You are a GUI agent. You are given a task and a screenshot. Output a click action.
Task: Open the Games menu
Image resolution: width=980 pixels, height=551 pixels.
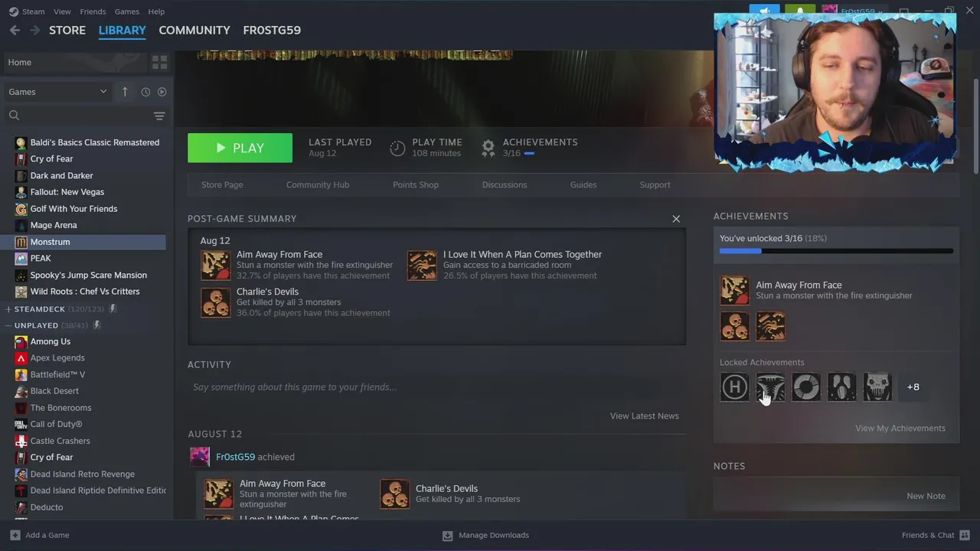coord(126,11)
